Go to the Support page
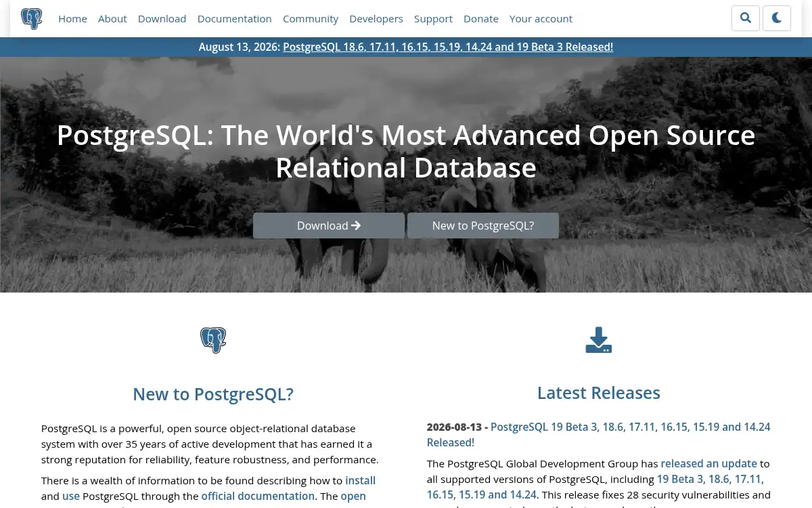Image resolution: width=812 pixels, height=508 pixels. [433, 18]
